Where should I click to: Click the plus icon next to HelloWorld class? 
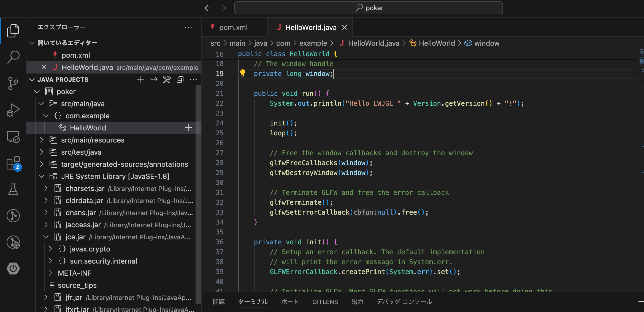[x=188, y=127]
